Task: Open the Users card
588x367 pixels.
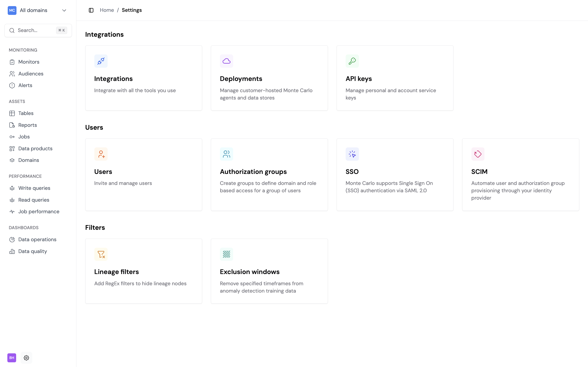Action: click(144, 174)
